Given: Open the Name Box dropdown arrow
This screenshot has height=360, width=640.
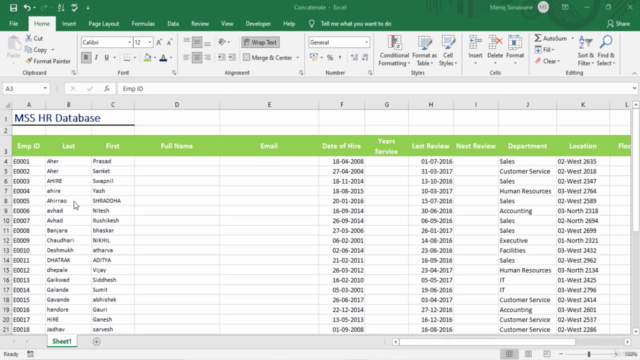Looking at the screenshot, I should coord(45,89).
